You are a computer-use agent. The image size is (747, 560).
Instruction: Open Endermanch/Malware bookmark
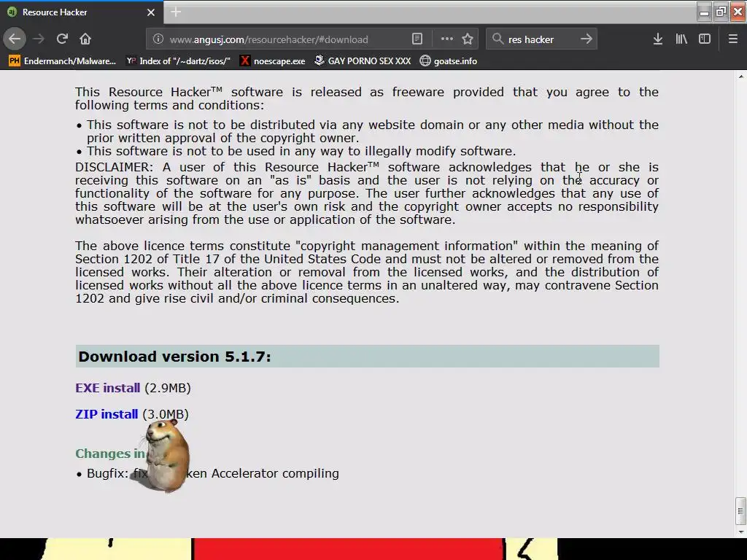[x=62, y=61]
